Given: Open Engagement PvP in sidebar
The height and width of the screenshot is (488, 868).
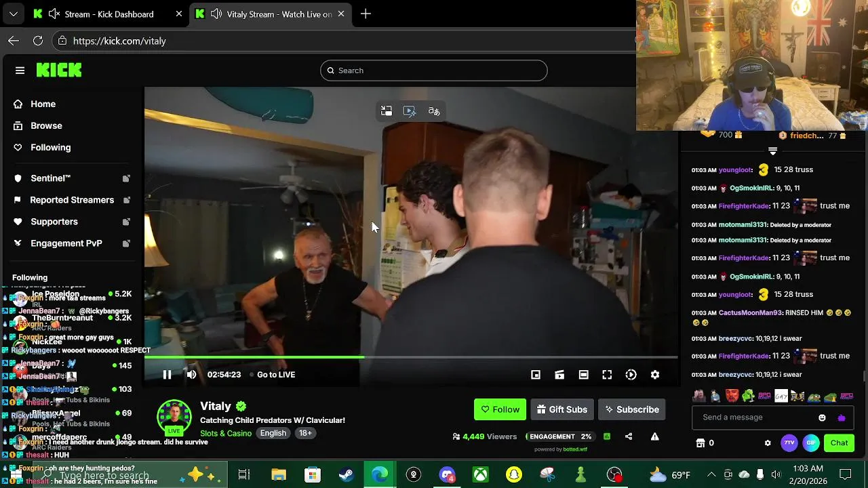Looking at the screenshot, I should pyautogui.click(x=66, y=243).
